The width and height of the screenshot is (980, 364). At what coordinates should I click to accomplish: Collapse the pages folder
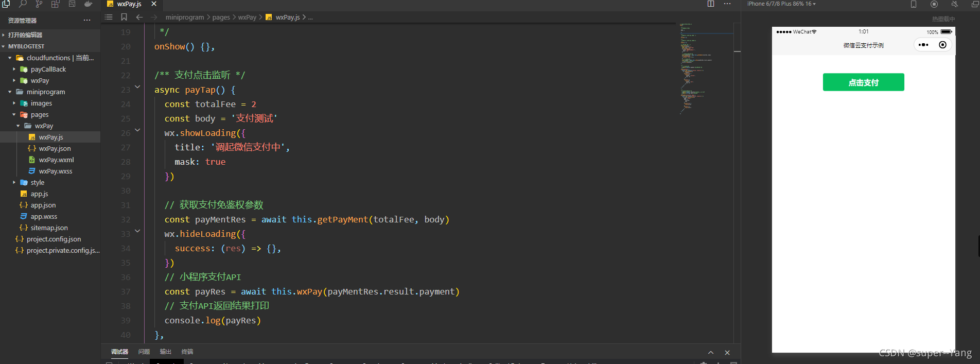[50, 114]
